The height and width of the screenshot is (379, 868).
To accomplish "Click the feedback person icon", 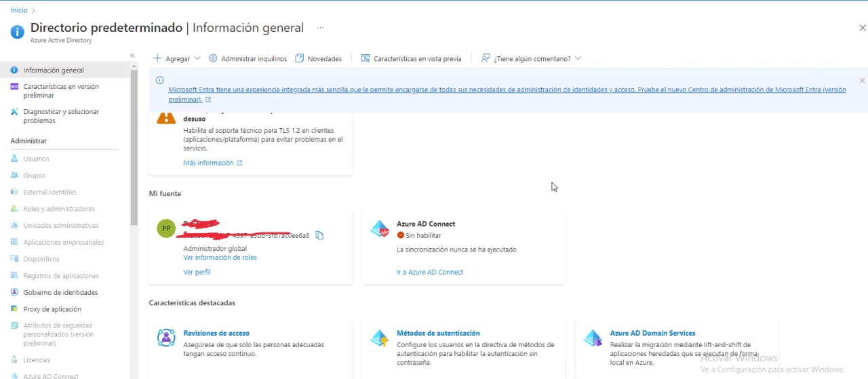I will (486, 58).
